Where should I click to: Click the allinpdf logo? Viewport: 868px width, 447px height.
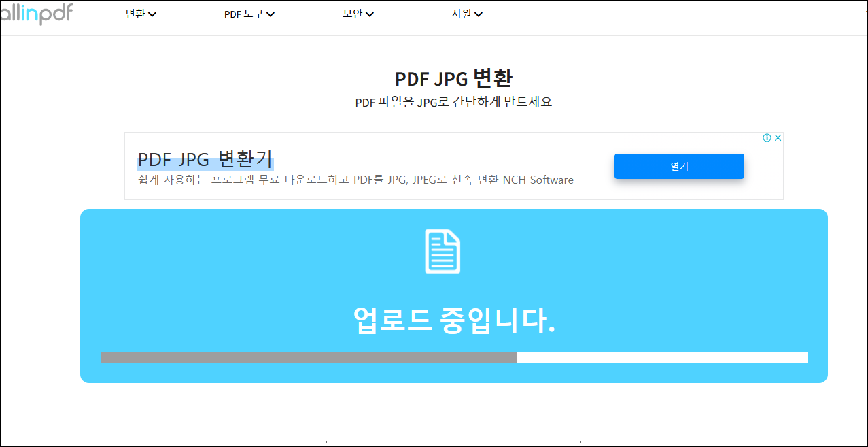36,14
